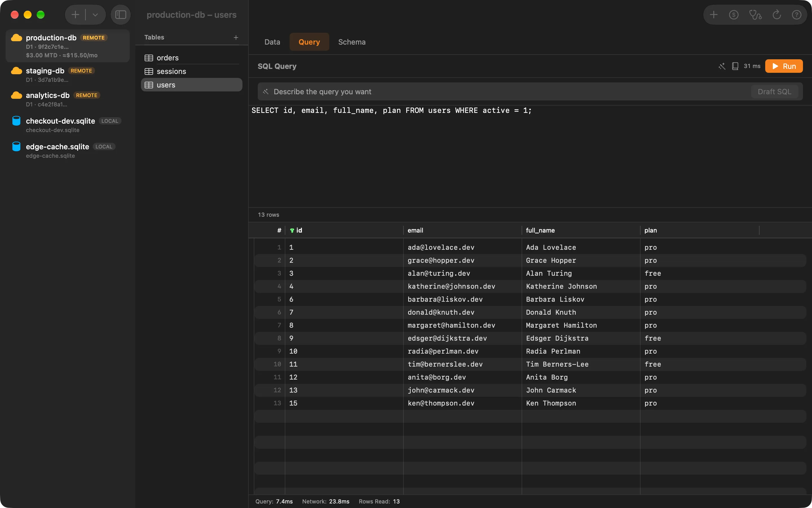This screenshot has width=812, height=508.
Task: Click into the SQL editor SELECT statement
Action: (x=391, y=111)
